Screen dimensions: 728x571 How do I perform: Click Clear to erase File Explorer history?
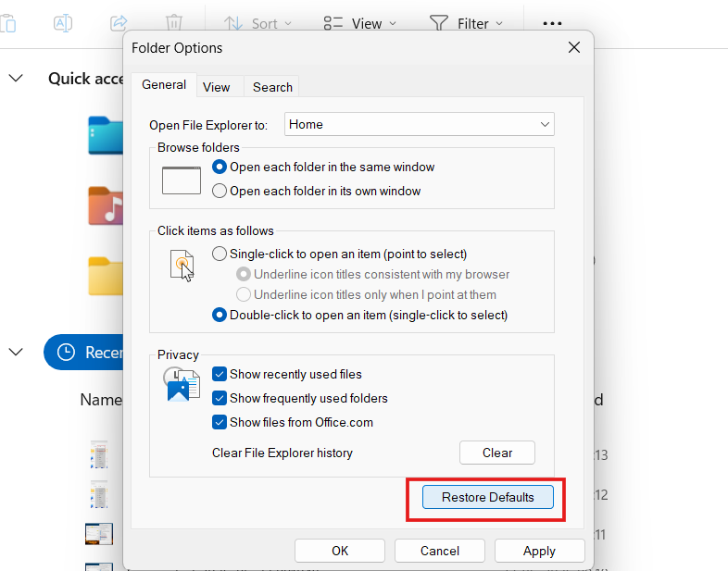pos(497,453)
